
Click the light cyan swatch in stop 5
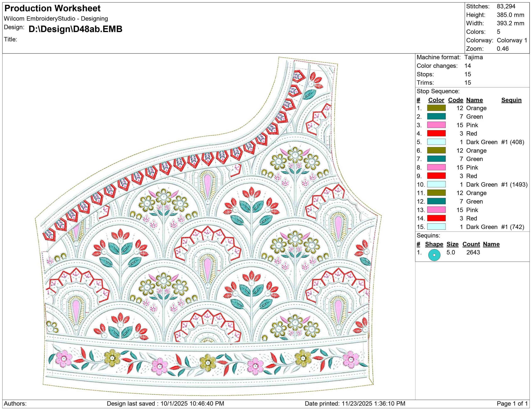pos(436,142)
